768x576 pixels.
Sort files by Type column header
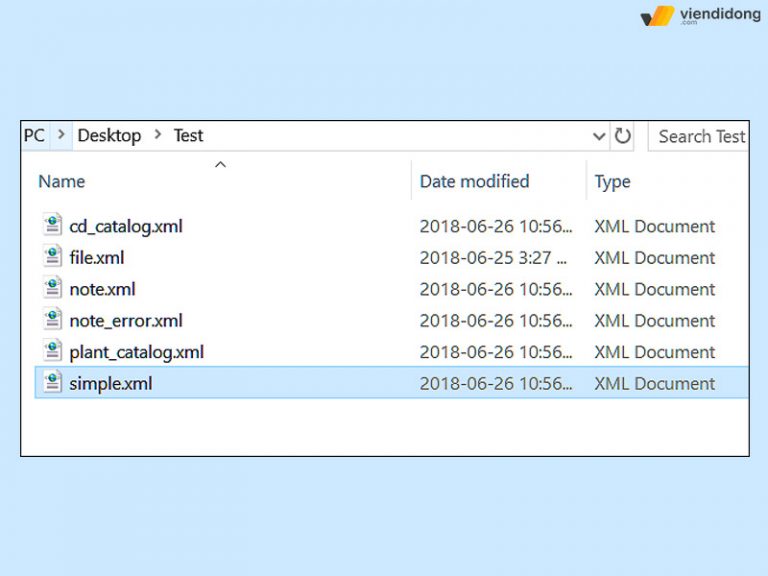(x=612, y=181)
